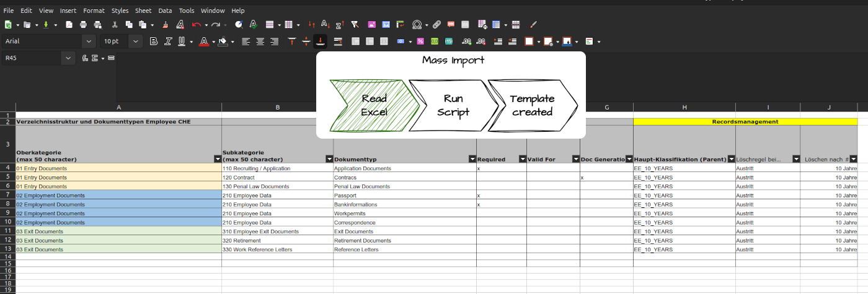Click the Save document icon

pos(46,25)
